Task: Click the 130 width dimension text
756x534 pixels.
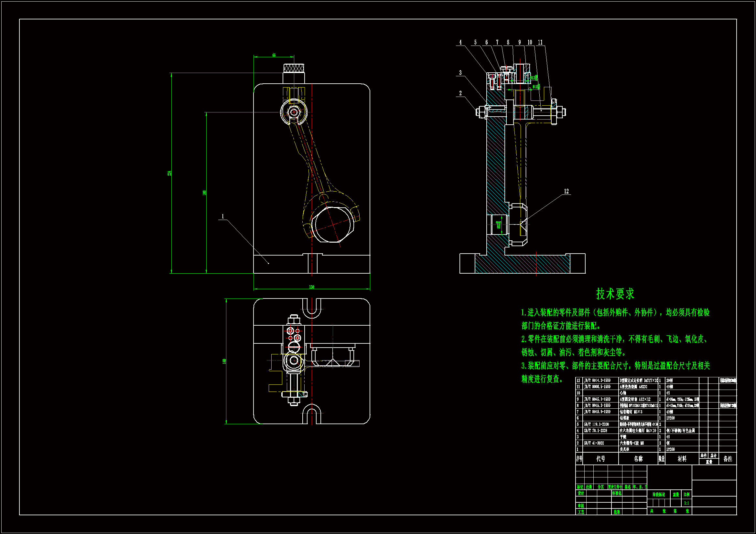Action: [311, 287]
